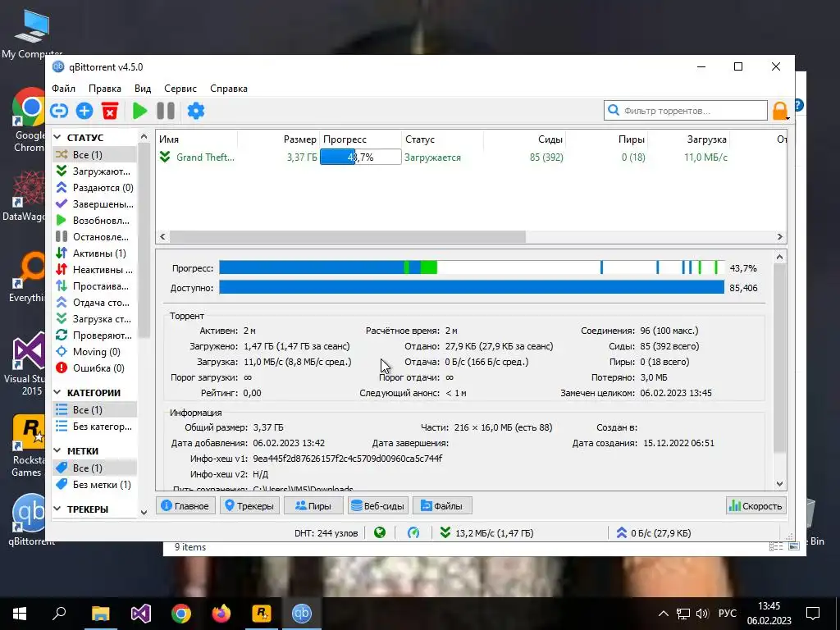The image size is (840, 630).
Task: Click the horizontal scrollbar of torrent list
Action: (x=347, y=236)
